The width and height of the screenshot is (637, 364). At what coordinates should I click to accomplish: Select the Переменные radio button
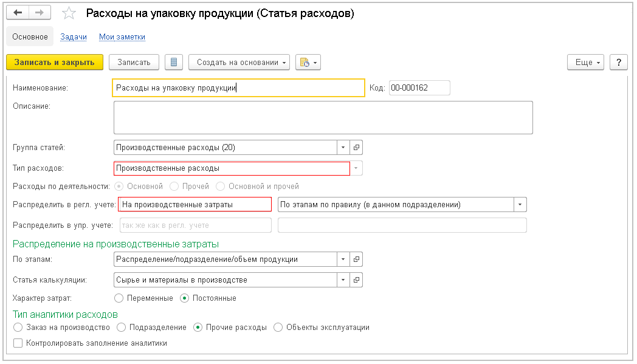click(120, 298)
